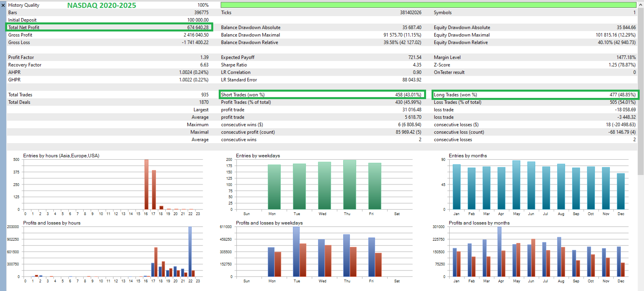
Task: Select the value '39.58% (42 127.02)'
Action: (x=402, y=42)
